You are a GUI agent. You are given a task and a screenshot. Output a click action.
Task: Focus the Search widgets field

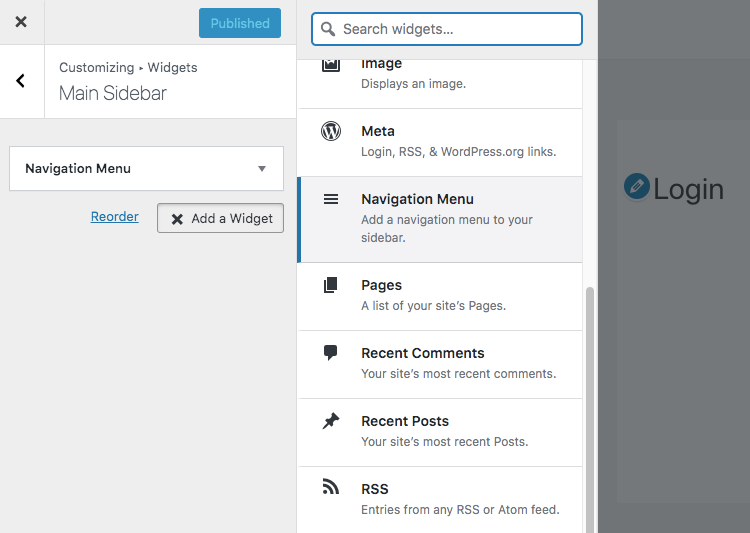point(447,29)
